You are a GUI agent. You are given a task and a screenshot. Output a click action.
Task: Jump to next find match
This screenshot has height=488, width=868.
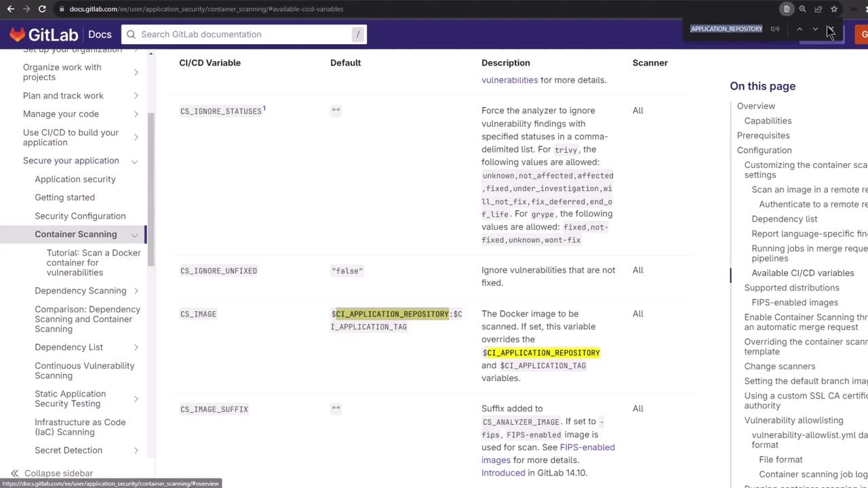[x=815, y=29]
